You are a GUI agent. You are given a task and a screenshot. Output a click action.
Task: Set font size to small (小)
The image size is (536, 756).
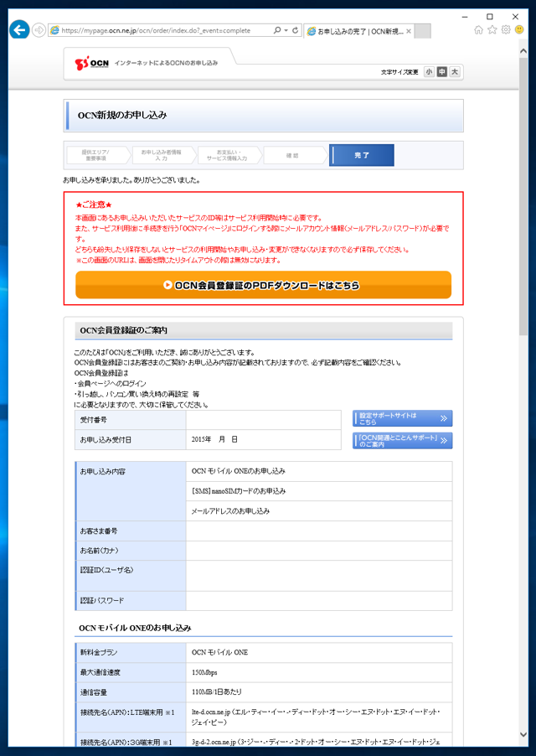[x=429, y=72]
